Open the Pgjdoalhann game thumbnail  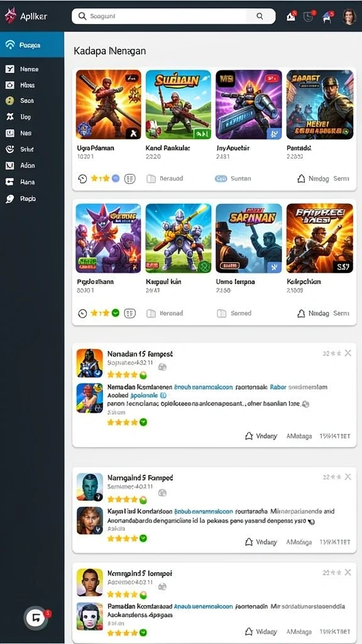tap(108, 238)
